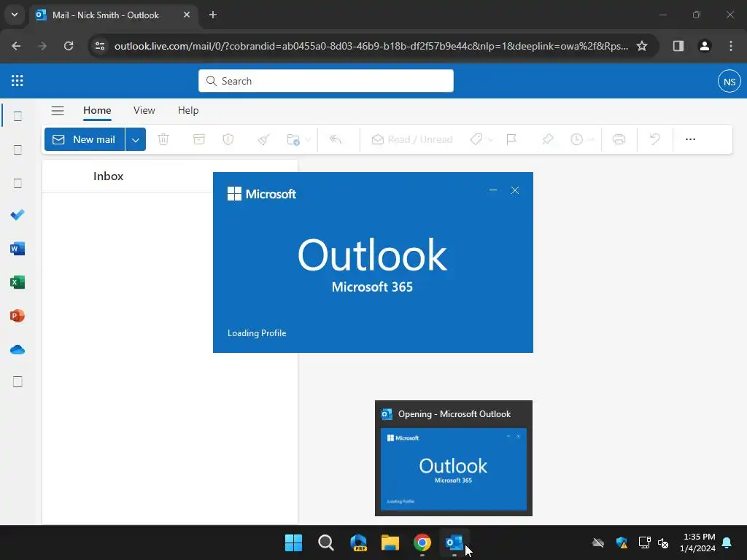The image size is (747, 560).
Task: Expand the New mail dropdown arrow
Action: coord(136,139)
